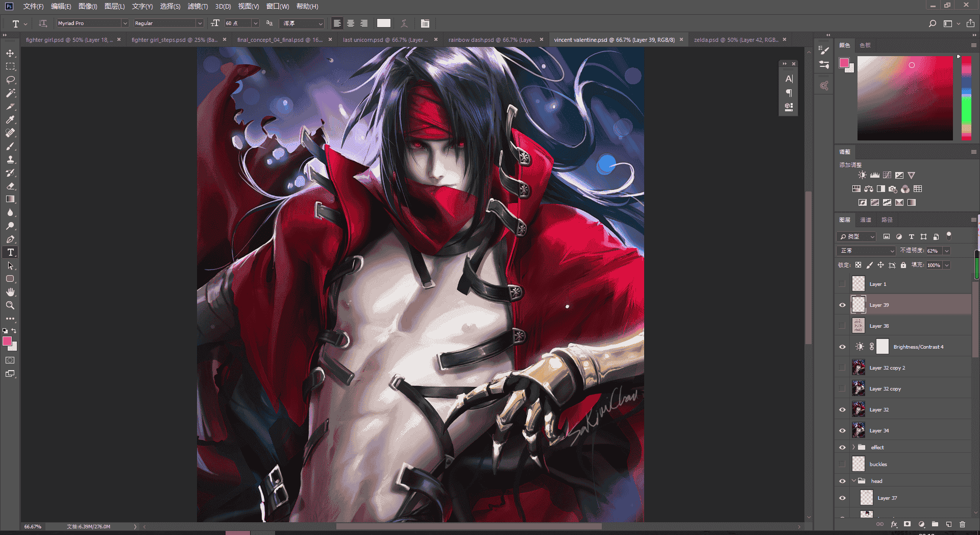The height and width of the screenshot is (535, 980).
Task: Open the font size dropdown
Action: coord(256,23)
